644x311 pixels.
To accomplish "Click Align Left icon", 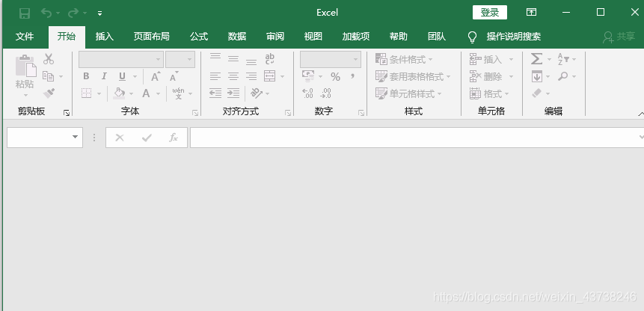I will point(215,76).
